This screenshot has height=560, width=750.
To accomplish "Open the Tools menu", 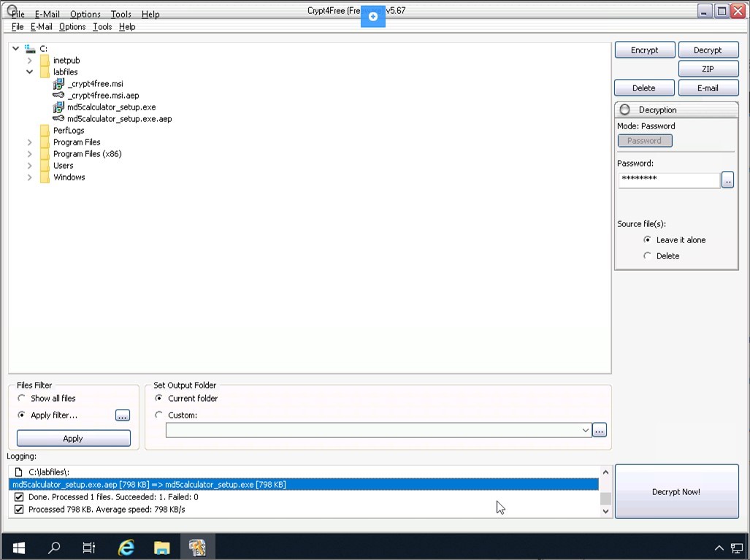I will (x=102, y=27).
